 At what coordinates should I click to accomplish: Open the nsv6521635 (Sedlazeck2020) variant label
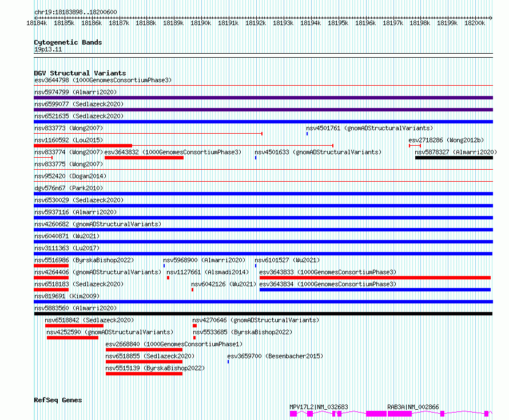pos(79,116)
